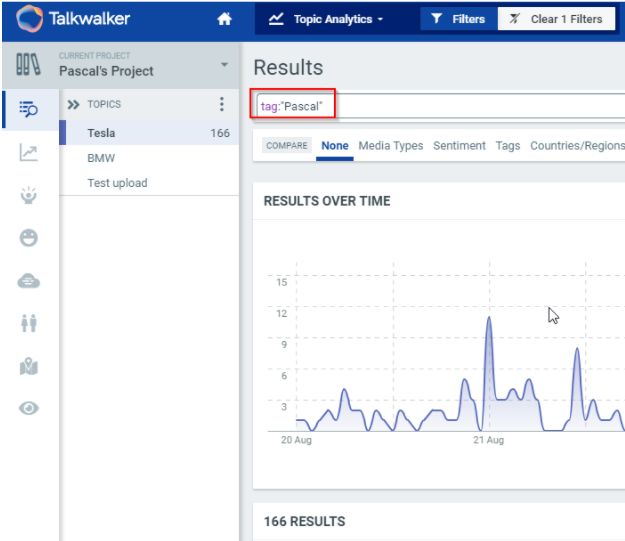Open the trend chart sidebar icon
Screen dimensions: 625x541
[x=28, y=152]
